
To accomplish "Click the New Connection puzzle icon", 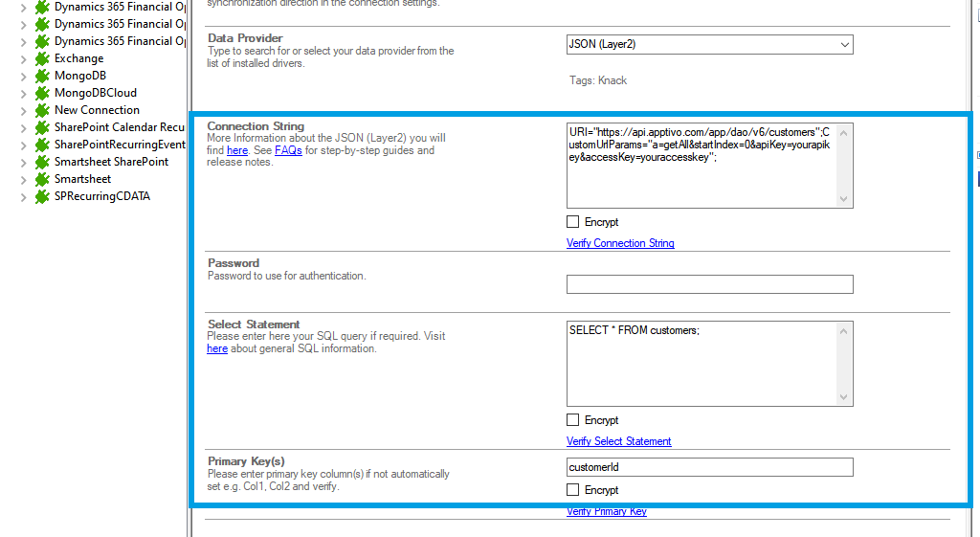I will tap(42, 110).
